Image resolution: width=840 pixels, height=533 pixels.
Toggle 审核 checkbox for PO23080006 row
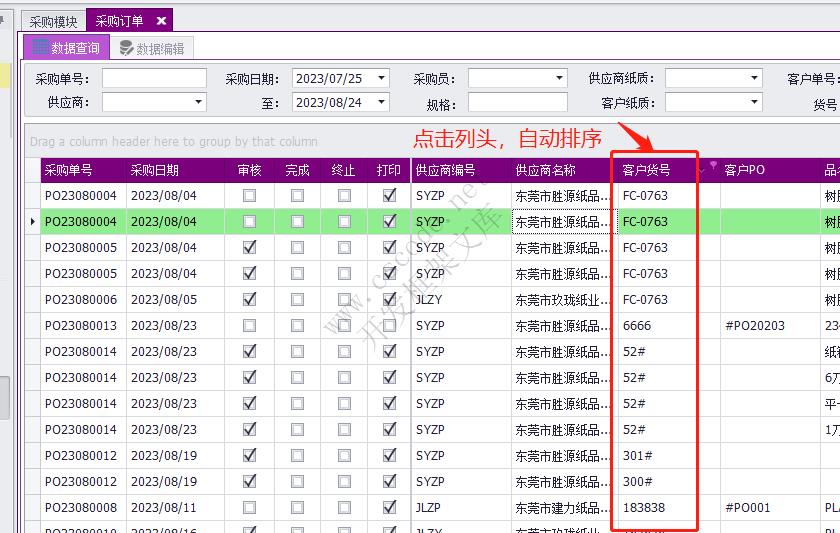pyautogui.click(x=249, y=299)
